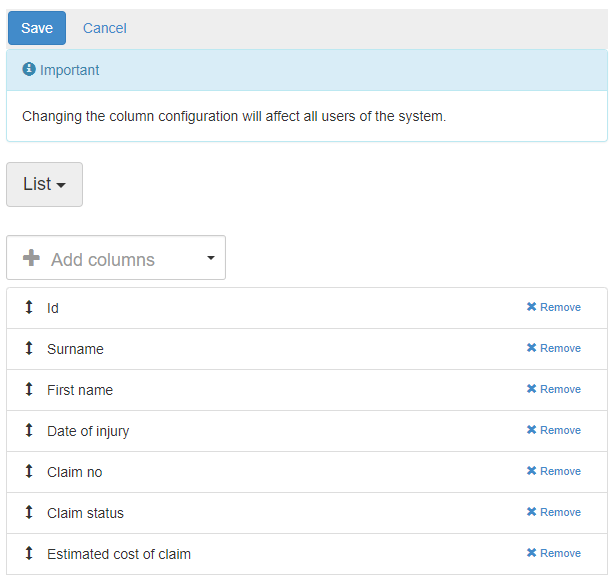Image resolution: width=613 pixels, height=585 pixels.
Task: Expand the Add columns combo box
Action: (210, 258)
